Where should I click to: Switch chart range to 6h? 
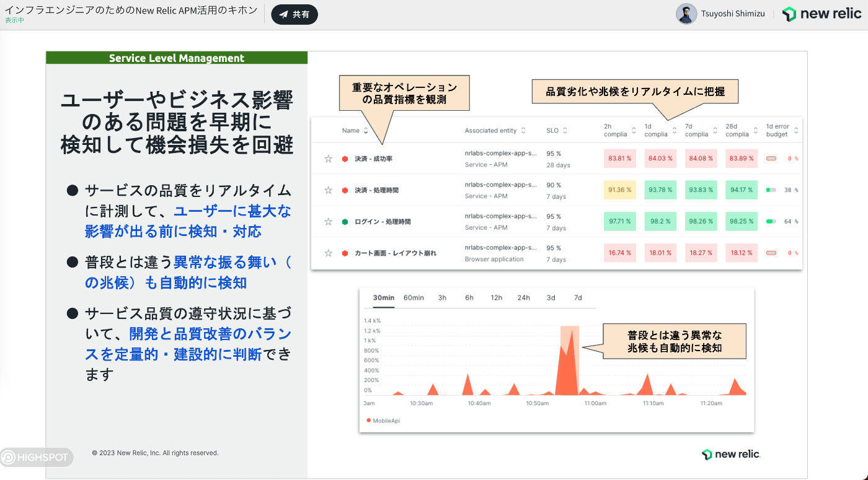click(469, 298)
